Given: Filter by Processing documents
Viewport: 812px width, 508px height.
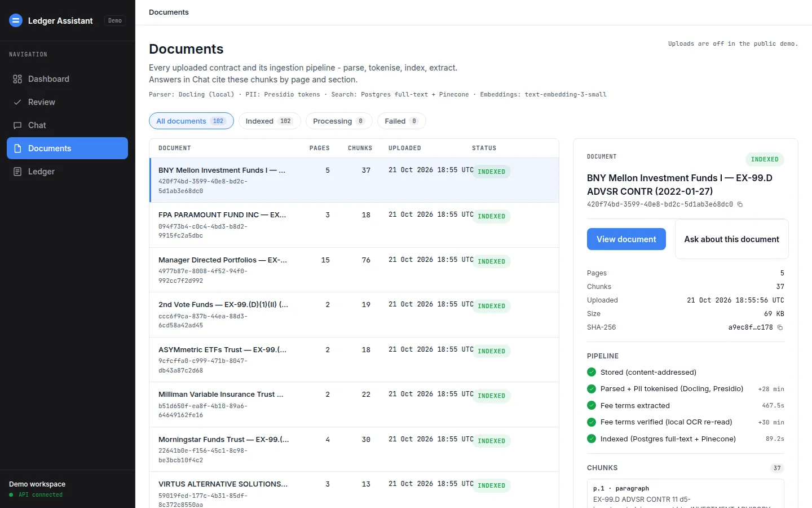Looking at the screenshot, I should click(x=339, y=121).
